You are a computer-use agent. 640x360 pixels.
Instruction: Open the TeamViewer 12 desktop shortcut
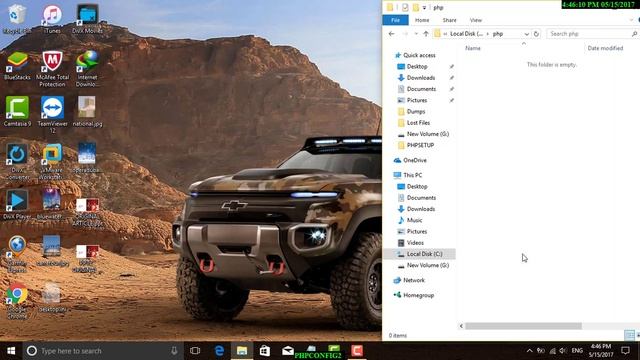coord(52,114)
